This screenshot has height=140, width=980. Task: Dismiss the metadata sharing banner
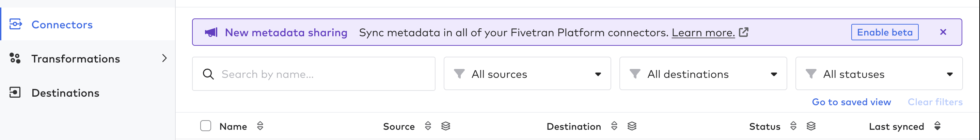[x=943, y=32]
